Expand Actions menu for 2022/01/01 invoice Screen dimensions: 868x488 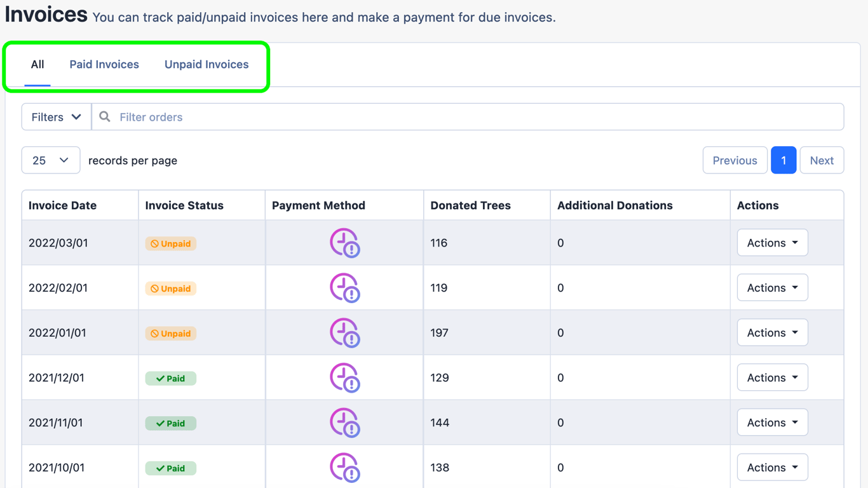pos(773,333)
